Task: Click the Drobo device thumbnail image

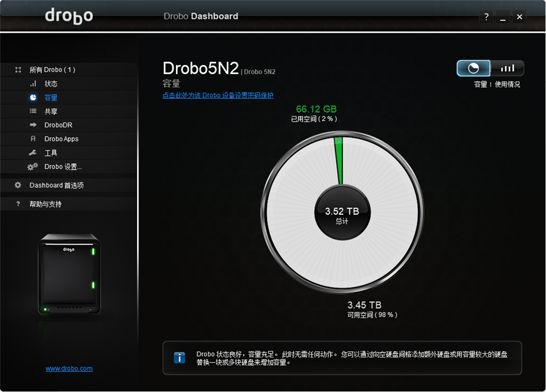Action: 69,274
